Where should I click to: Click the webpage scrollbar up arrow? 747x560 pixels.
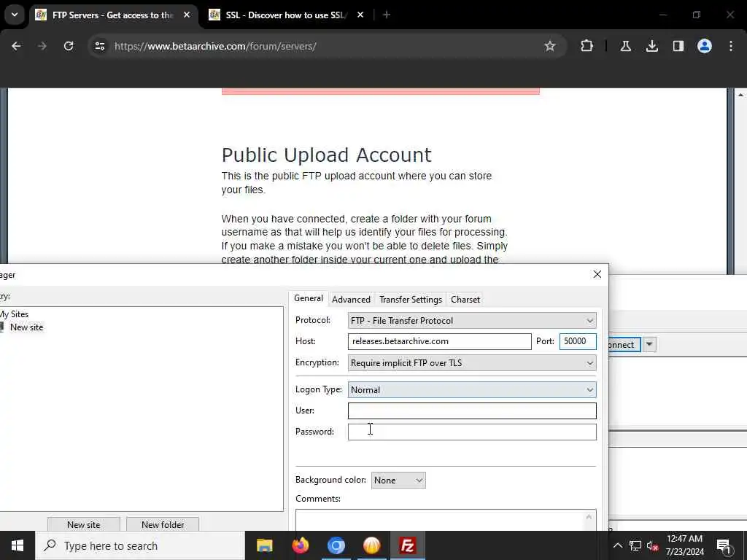click(x=740, y=95)
